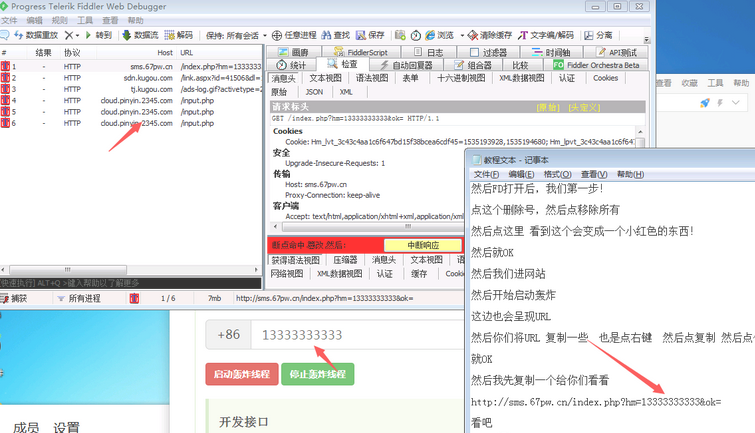This screenshot has height=433, width=755.
Task: Select session 2 sdn.kugou.com row
Action: (x=131, y=78)
